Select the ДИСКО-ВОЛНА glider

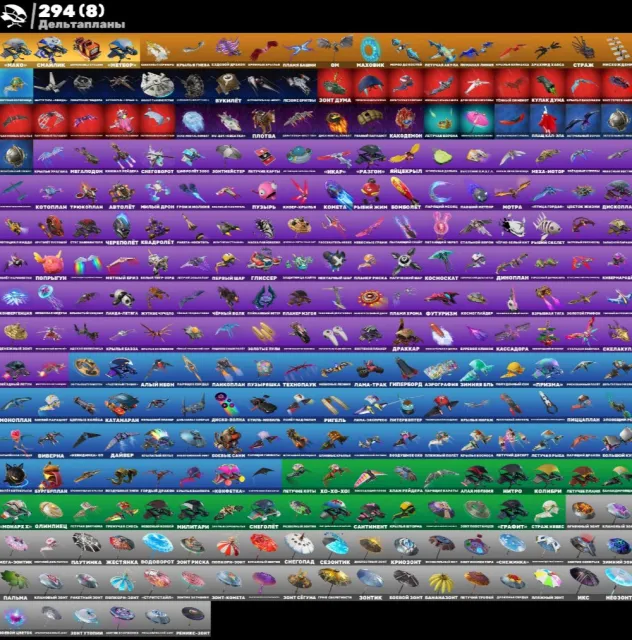(228, 406)
